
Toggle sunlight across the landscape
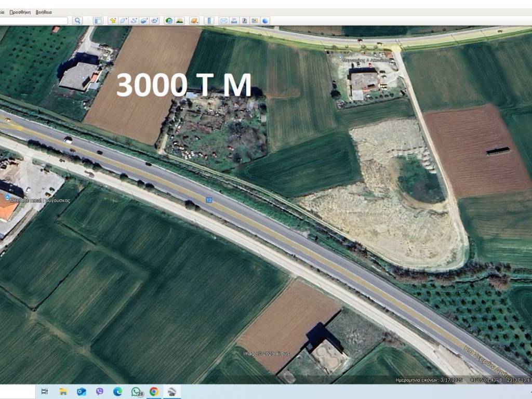(179, 21)
